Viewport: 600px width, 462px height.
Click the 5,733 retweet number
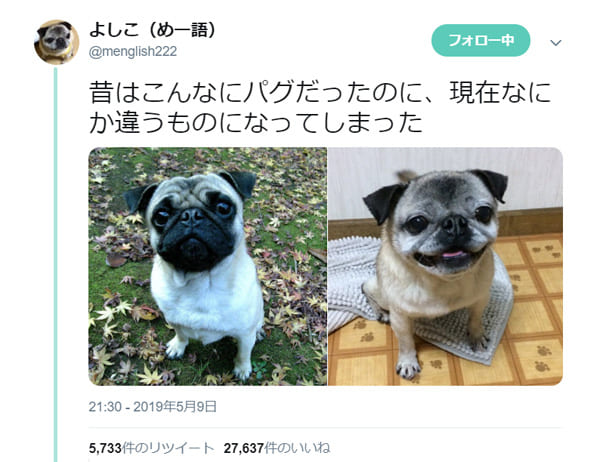(x=105, y=448)
